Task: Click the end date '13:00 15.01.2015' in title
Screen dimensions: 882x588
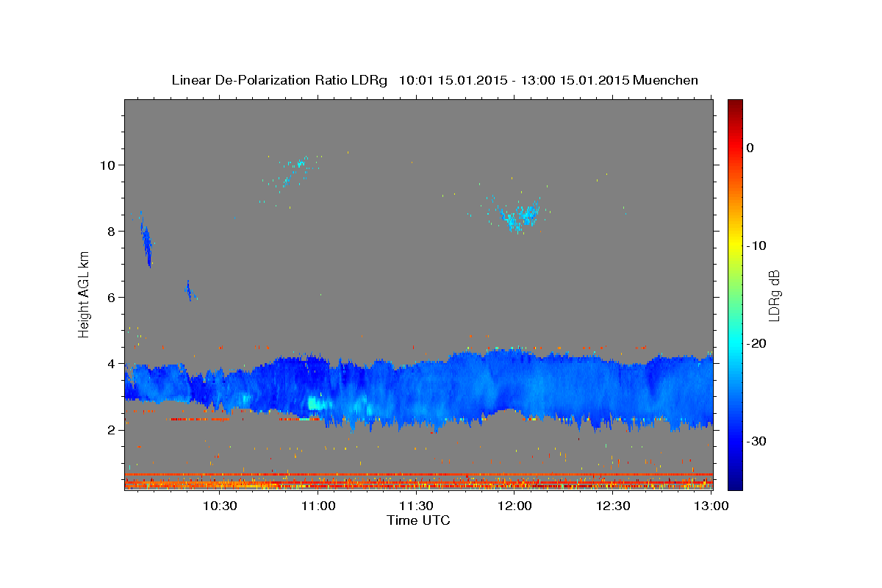Action: pos(575,80)
